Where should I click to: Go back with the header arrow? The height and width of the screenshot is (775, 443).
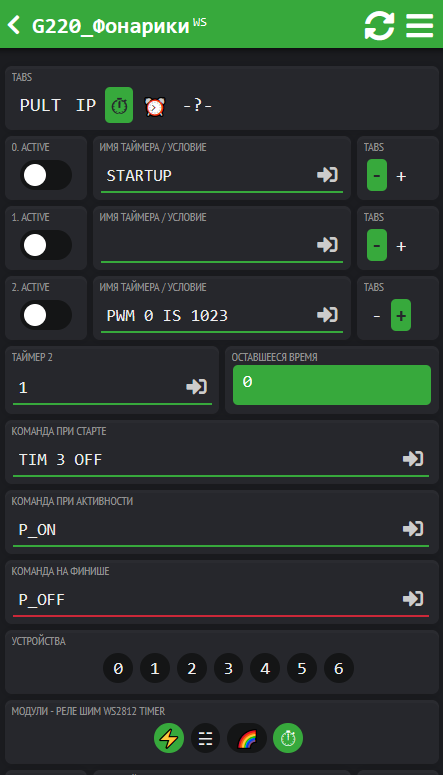pos(14,25)
